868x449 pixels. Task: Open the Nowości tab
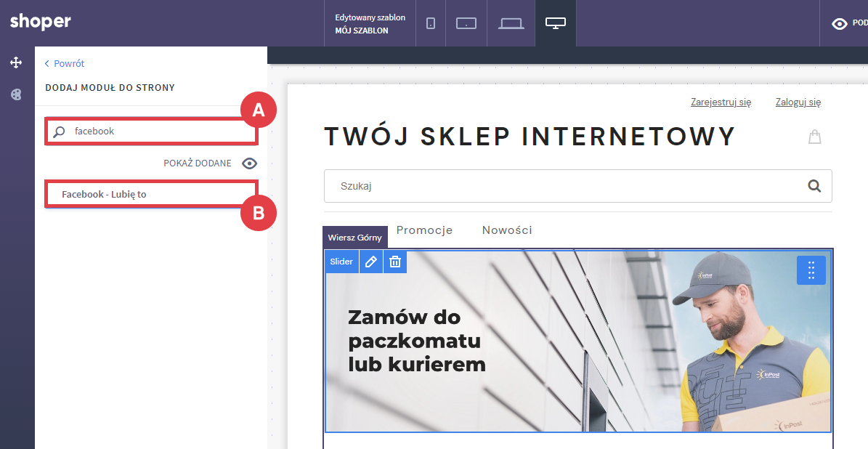pyautogui.click(x=507, y=230)
